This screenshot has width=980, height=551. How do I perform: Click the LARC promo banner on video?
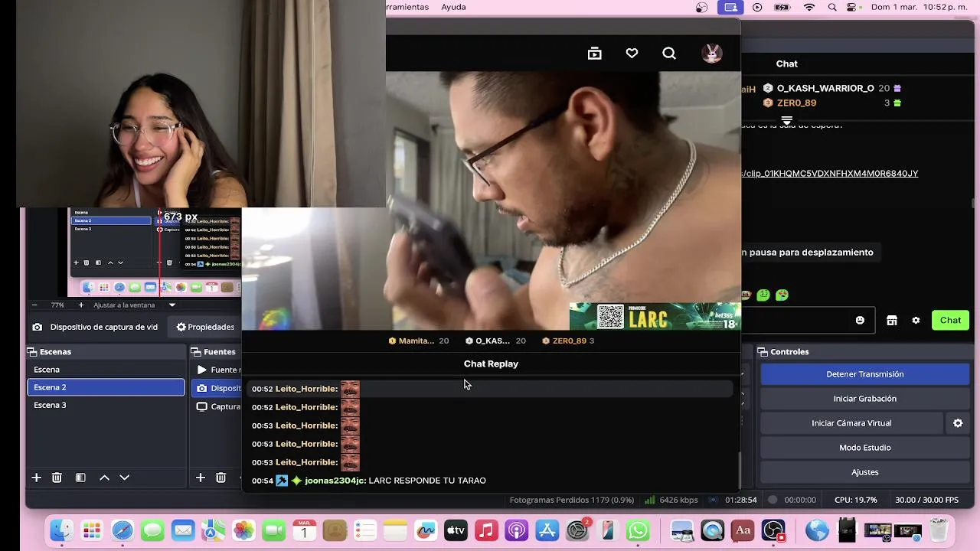[655, 316]
